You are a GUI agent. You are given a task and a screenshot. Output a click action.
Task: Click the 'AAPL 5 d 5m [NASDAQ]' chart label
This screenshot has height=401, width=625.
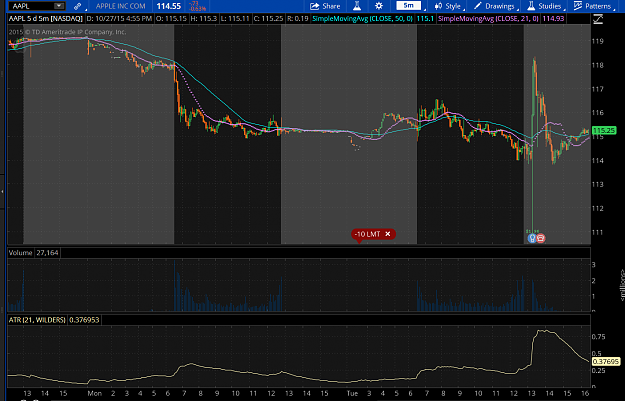click(45, 18)
